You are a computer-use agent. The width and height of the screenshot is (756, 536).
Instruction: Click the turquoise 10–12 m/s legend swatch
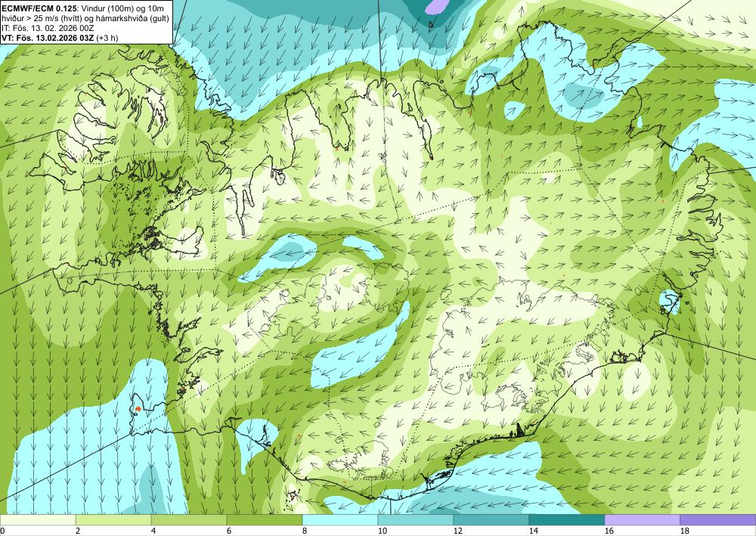416,519
